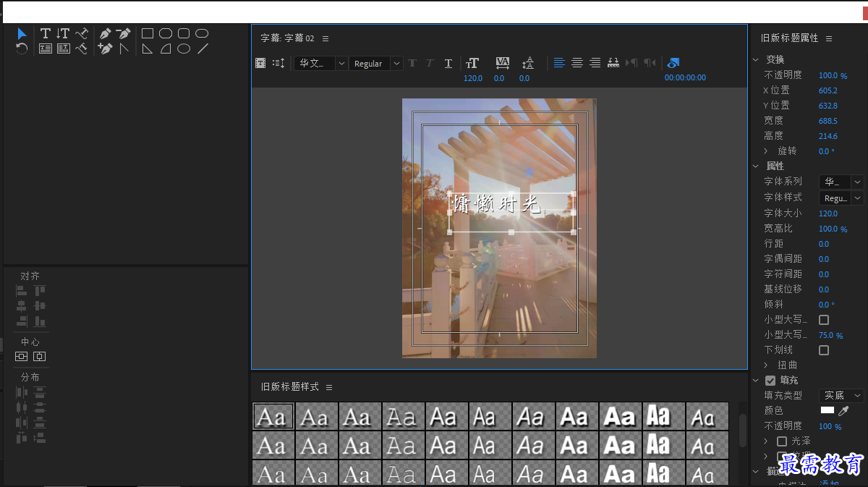Select the Rotation tool

(x=22, y=48)
